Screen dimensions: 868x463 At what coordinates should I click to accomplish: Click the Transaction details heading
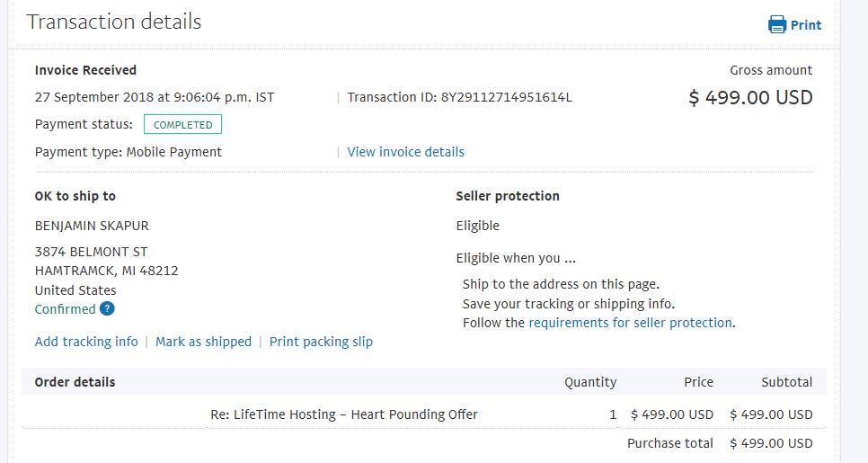pyautogui.click(x=114, y=22)
